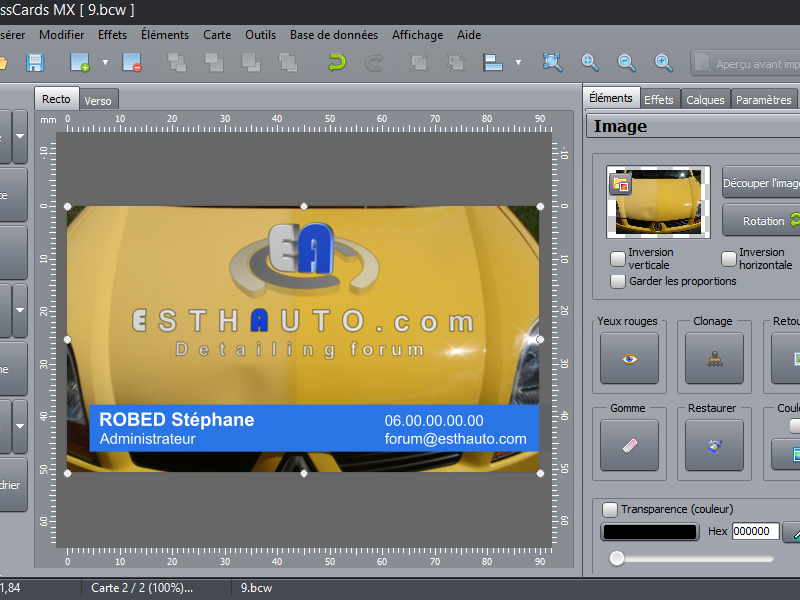Select the ESTHAUTO.com logo text
The height and width of the screenshot is (600, 800).
pos(303,321)
